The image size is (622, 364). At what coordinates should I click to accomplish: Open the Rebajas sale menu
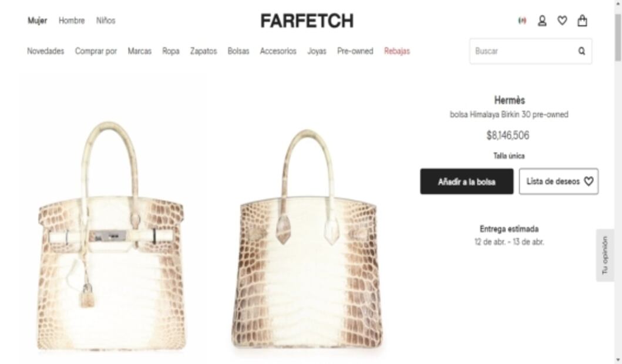[397, 51]
